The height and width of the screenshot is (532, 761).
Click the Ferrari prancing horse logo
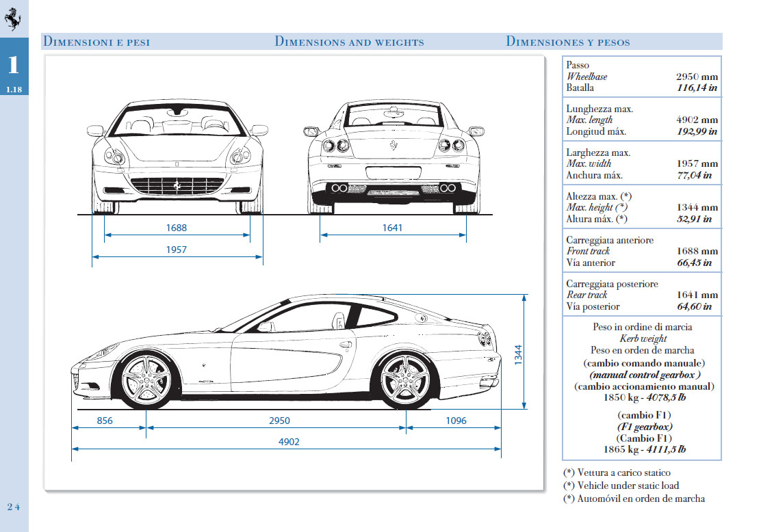pyautogui.click(x=13, y=20)
